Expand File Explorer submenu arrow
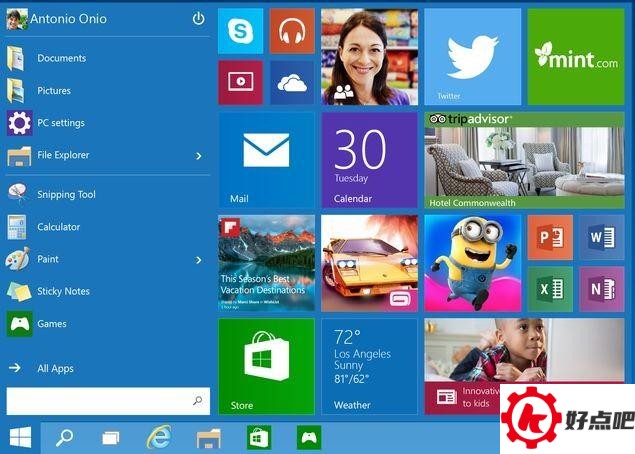 click(x=198, y=156)
